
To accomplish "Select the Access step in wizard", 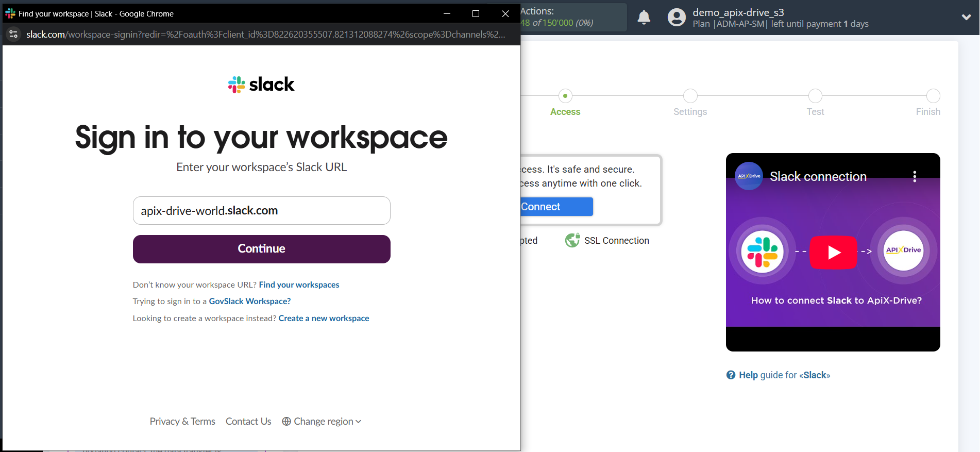I will tap(565, 112).
